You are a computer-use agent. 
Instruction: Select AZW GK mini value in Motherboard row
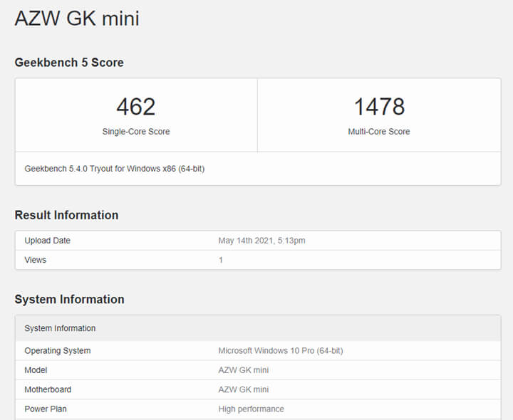(244, 389)
